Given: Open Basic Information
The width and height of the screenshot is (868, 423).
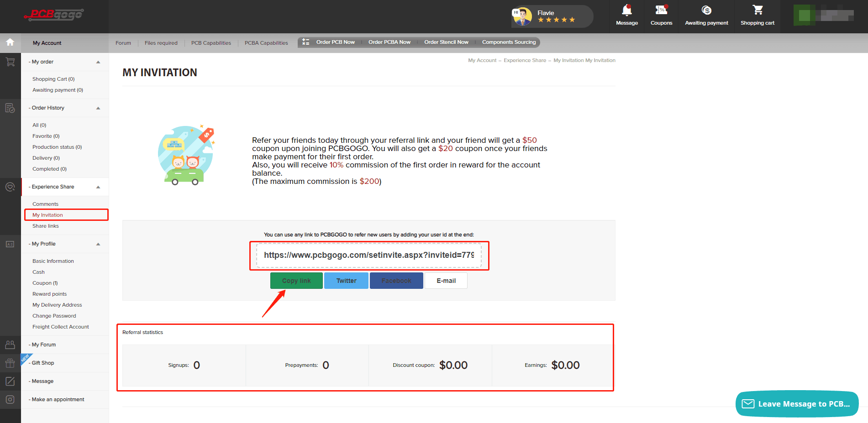Looking at the screenshot, I should click(53, 261).
